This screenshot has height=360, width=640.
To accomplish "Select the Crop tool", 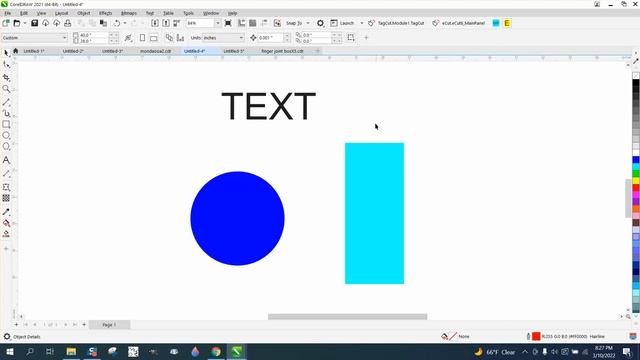I will click(6, 78).
